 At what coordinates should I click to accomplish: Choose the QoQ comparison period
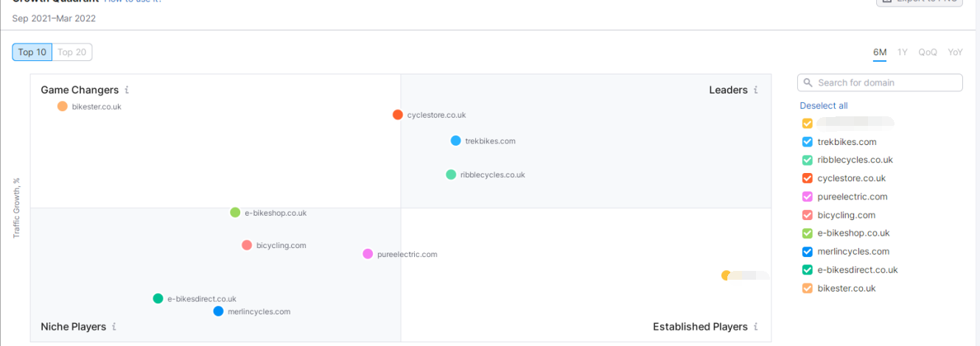point(928,52)
